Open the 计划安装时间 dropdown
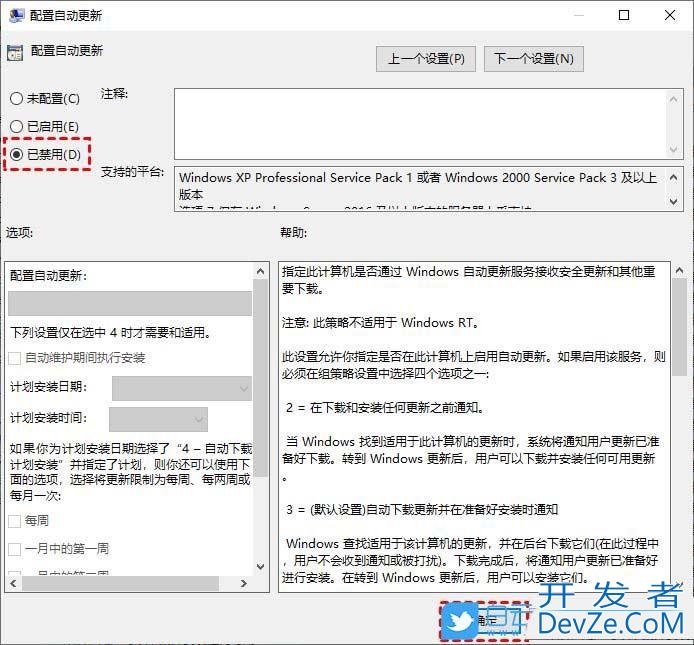Viewport: 694px width, 645px height. 158,419
